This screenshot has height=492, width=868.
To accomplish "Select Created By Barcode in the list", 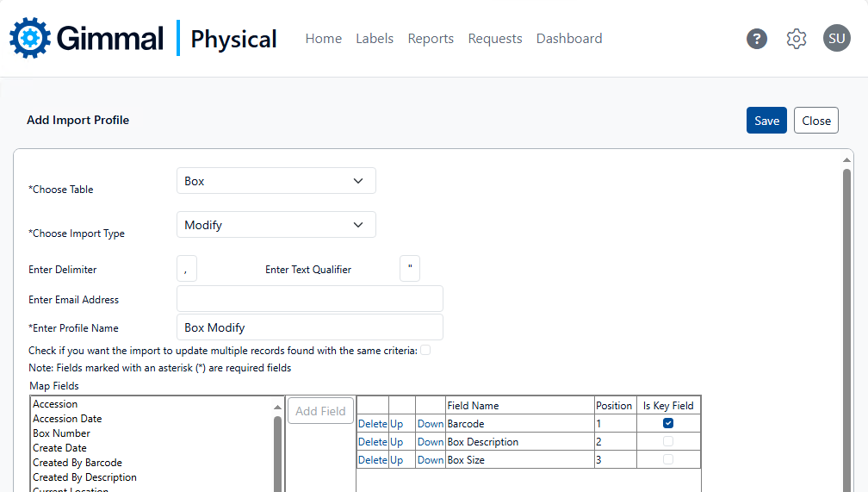I will (77, 463).
